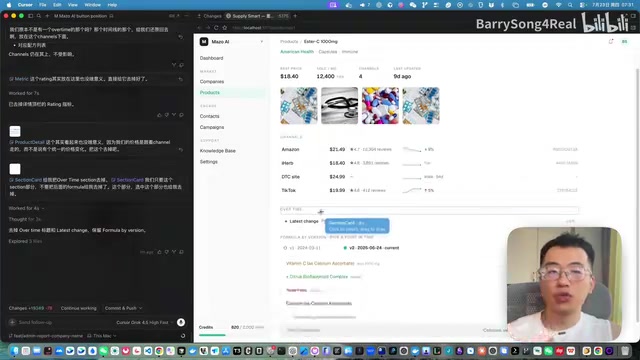The height and width of the screenshot is (360, 640).
Task: Expand the Worked for 4s details
Action: point(26,208)
